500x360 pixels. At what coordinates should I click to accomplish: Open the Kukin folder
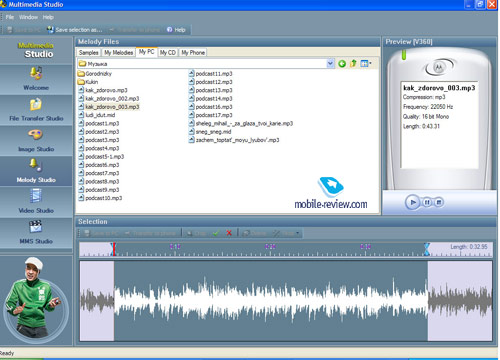(x=88, y=82)
